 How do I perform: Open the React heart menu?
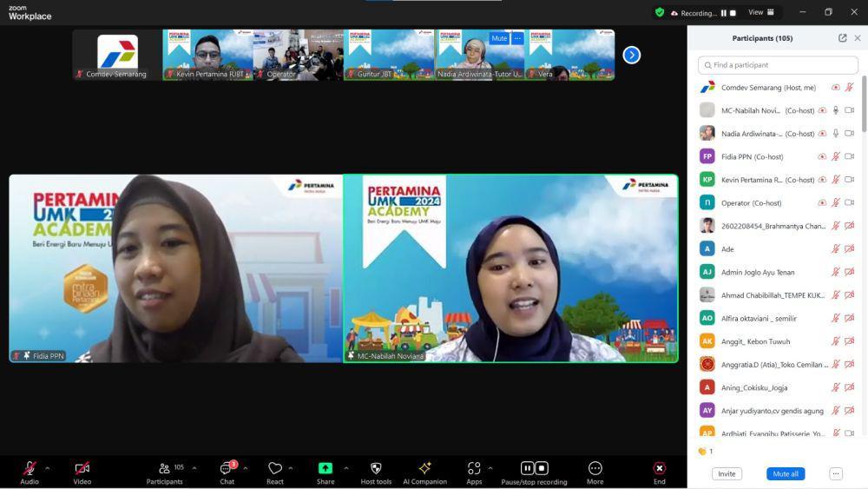click(x=275, y=468)
